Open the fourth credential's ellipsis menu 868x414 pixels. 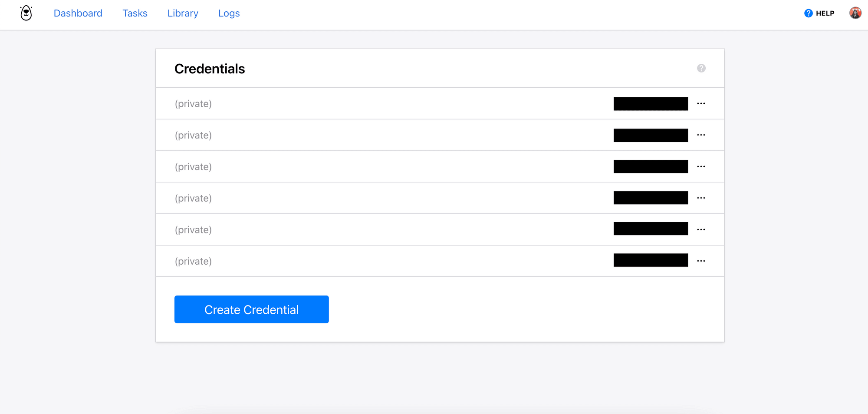[701, 198]
